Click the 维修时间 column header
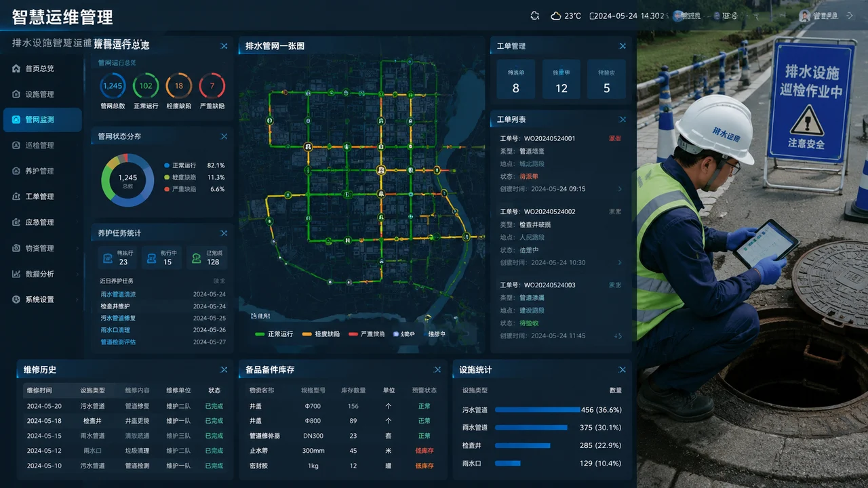This screenshot has height=488, width=868. [x=39, y=390]
